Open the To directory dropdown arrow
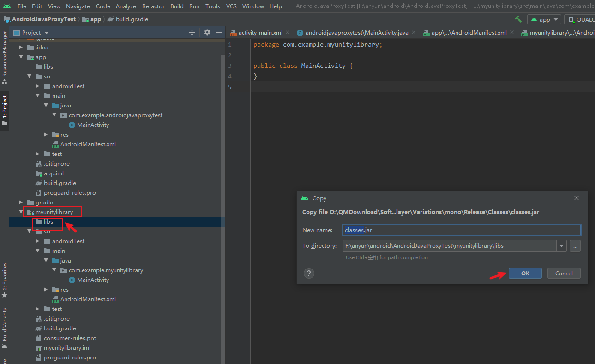 tap(562, 246)
